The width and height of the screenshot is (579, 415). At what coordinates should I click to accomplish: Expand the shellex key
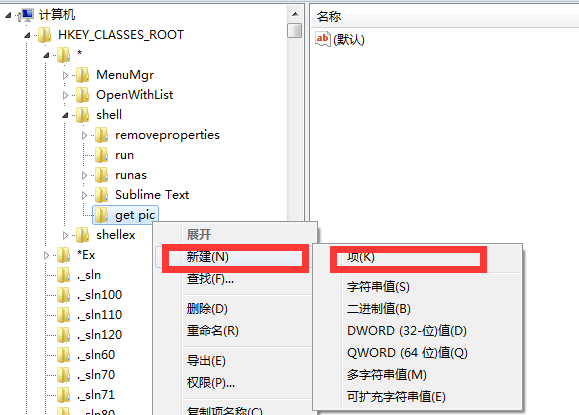(x=65, y=235)
